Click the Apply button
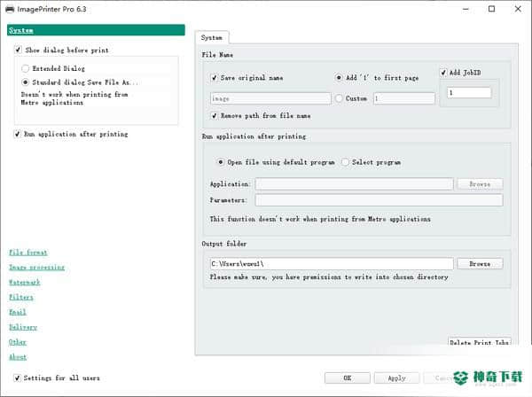This screenshot has width=532, height=397. click(396, 378)
